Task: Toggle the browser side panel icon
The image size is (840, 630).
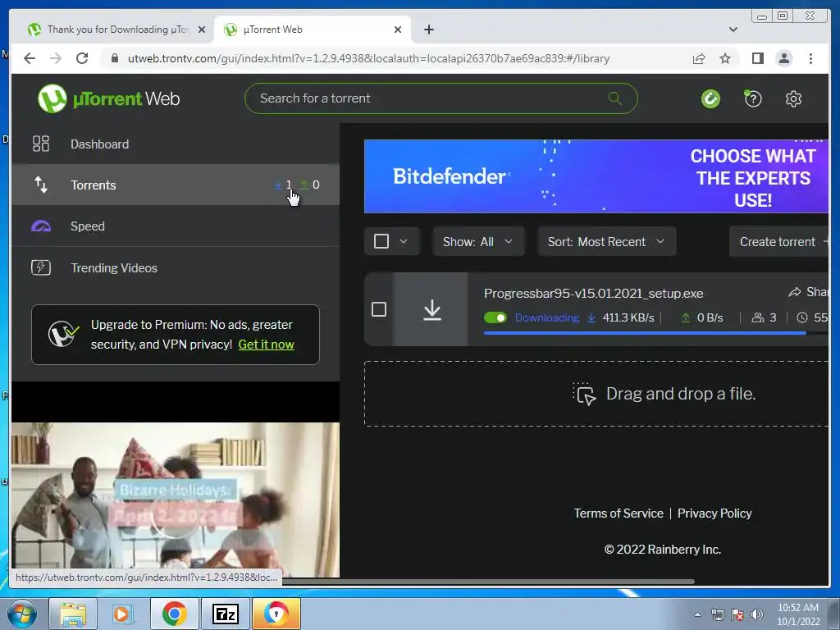Action: tap(757, 58)
